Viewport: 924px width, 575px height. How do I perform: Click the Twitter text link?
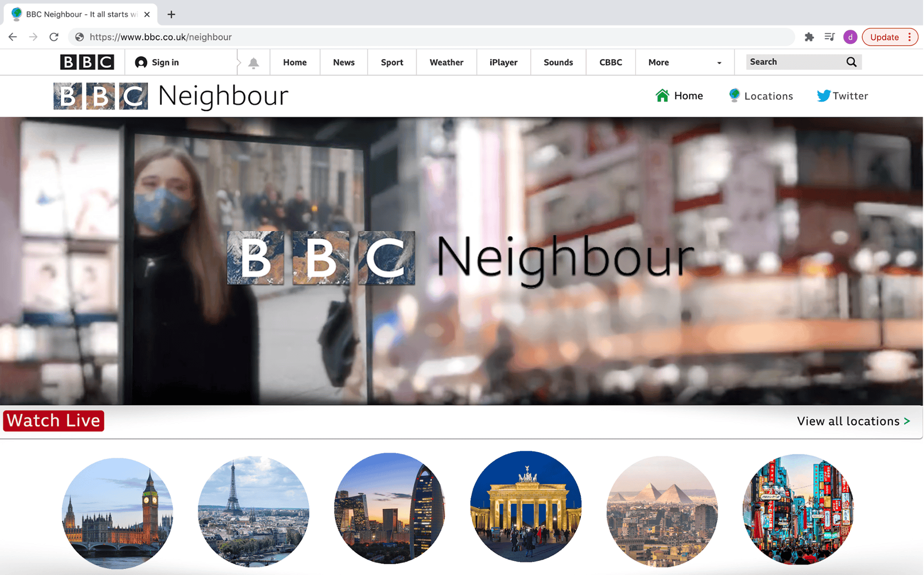[x=850, y=96]
